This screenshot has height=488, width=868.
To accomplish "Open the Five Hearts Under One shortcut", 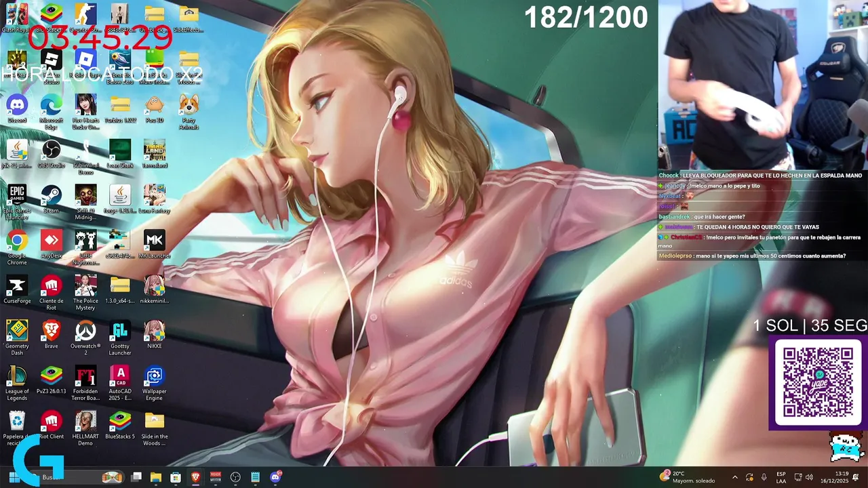I will (x=85, y=112).
